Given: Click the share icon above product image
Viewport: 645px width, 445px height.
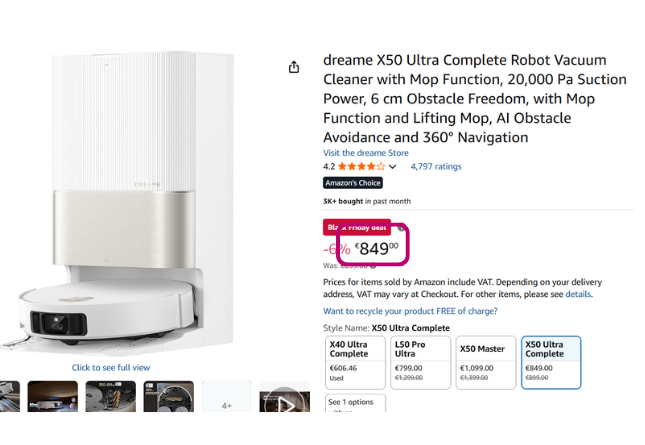Looking at the screenshot, I should coord(294,67).
